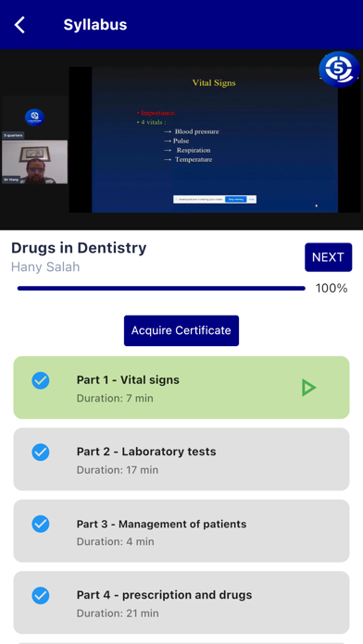Open the Part 1 - Vital signs lesson
Screen dimensions: 363x644
[x=181, y=388]
